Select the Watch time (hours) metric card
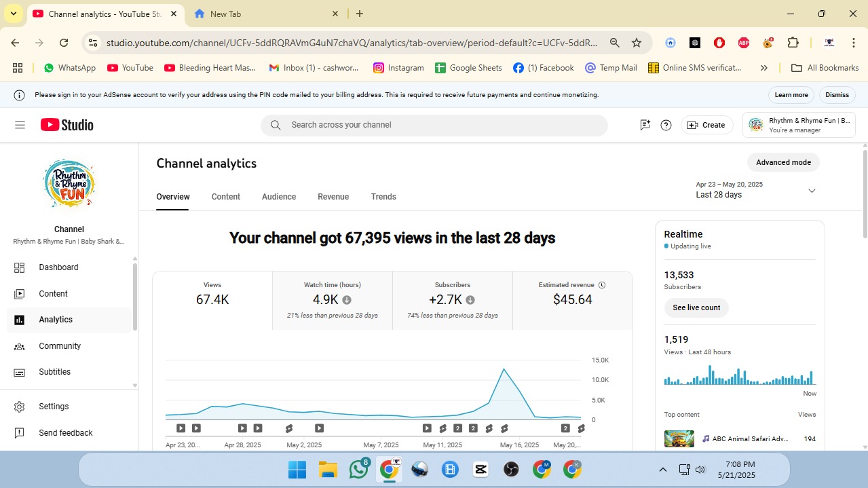 (x=332, y=300)
